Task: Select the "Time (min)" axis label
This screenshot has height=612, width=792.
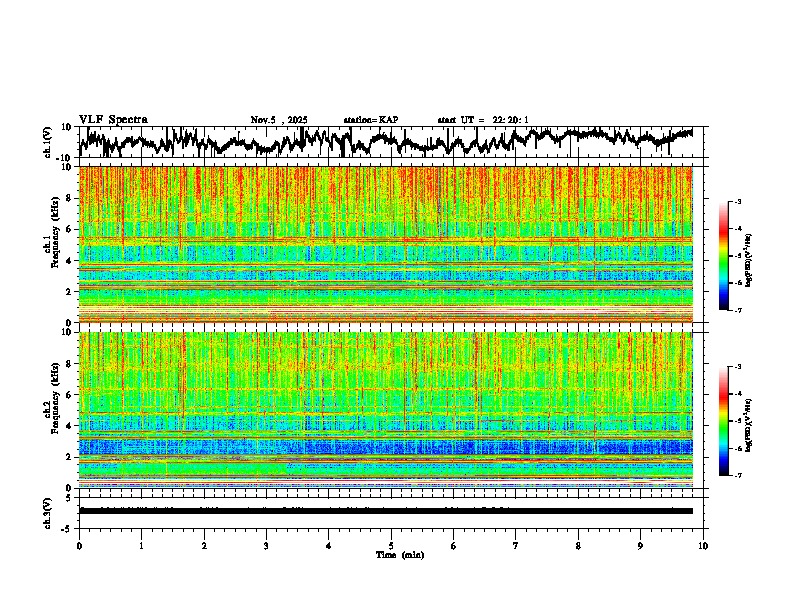Action: (x=400, y=555)
